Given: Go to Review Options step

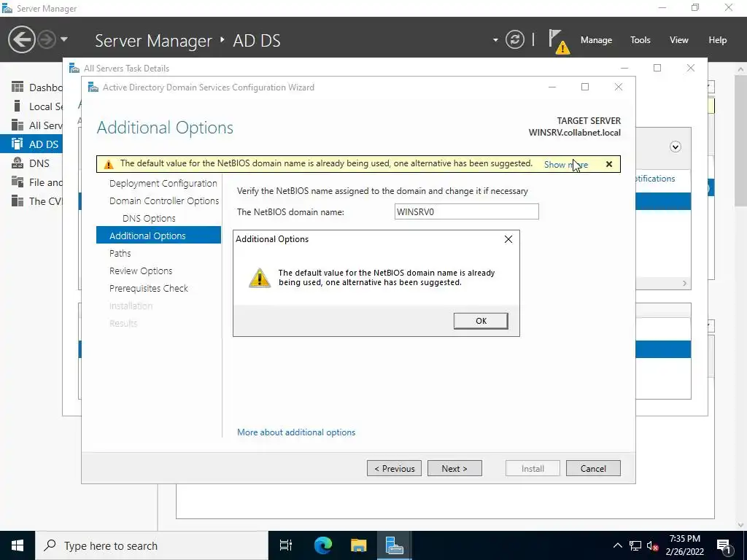Looking at the screenshot, I should [141, 271].
